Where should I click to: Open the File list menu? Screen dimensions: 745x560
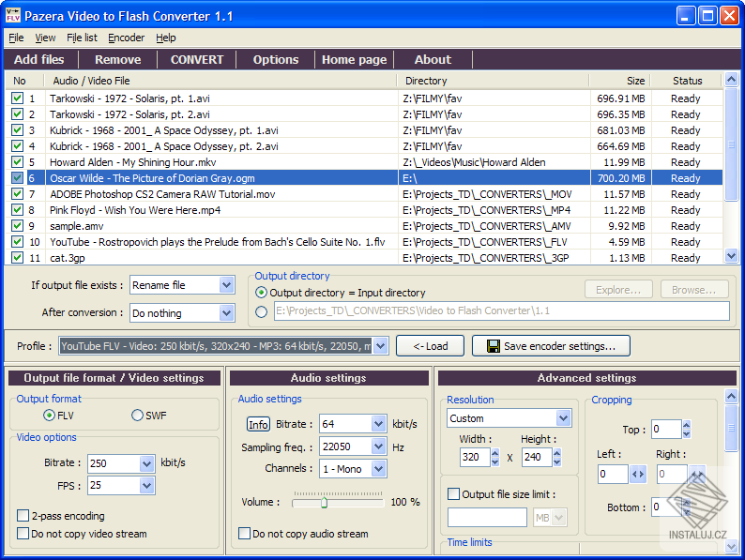click(x=82, y=38)
